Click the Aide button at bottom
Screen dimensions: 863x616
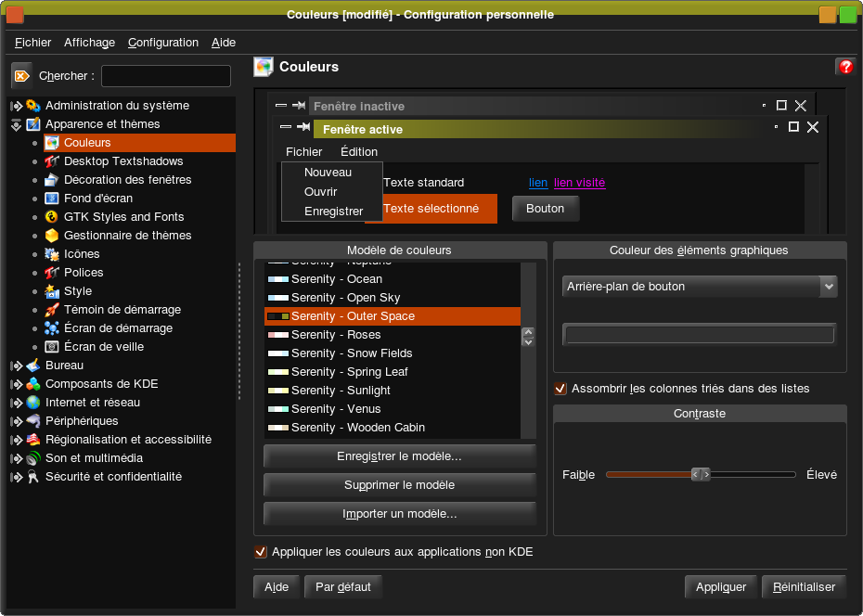pyautogui.click(x=277, y=587)
